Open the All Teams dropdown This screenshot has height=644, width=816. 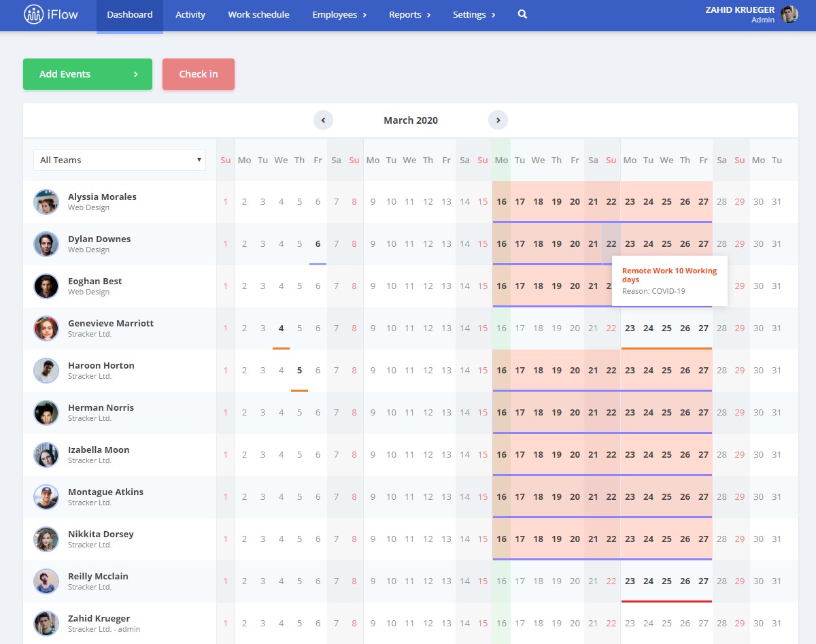click(120, 160)
